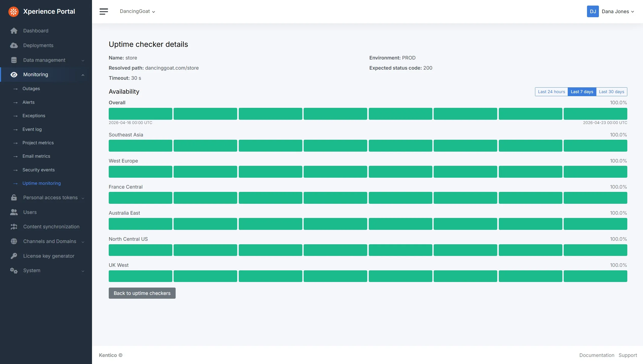
Task: Click the Channels and Domains globe icon
Action: click(14, 241)
